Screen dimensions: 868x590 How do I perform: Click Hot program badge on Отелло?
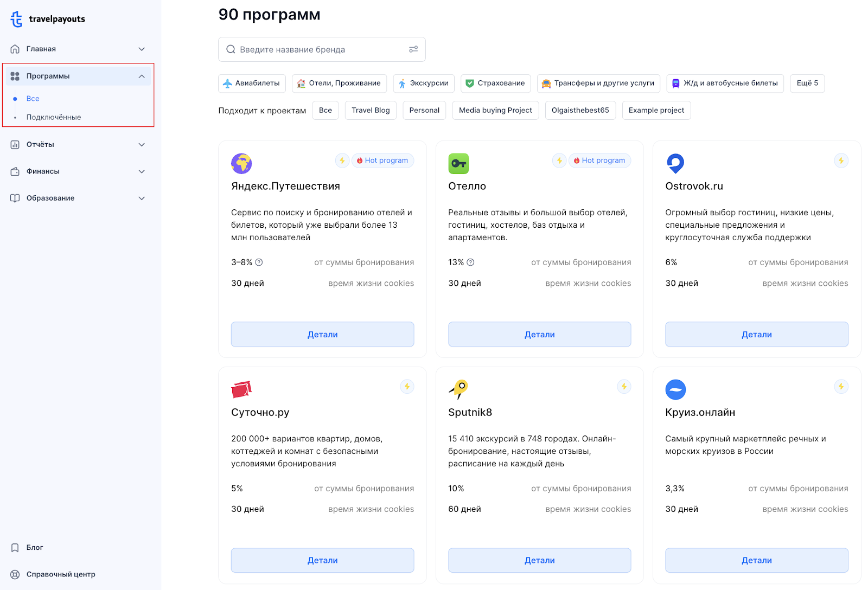[x=599, y=161]
